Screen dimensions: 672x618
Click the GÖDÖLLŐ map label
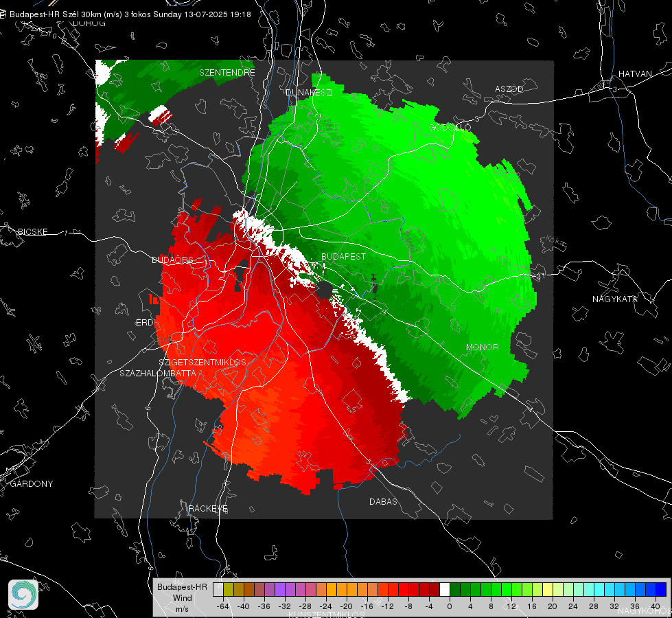pyautogui.click(x=450, y=127)
